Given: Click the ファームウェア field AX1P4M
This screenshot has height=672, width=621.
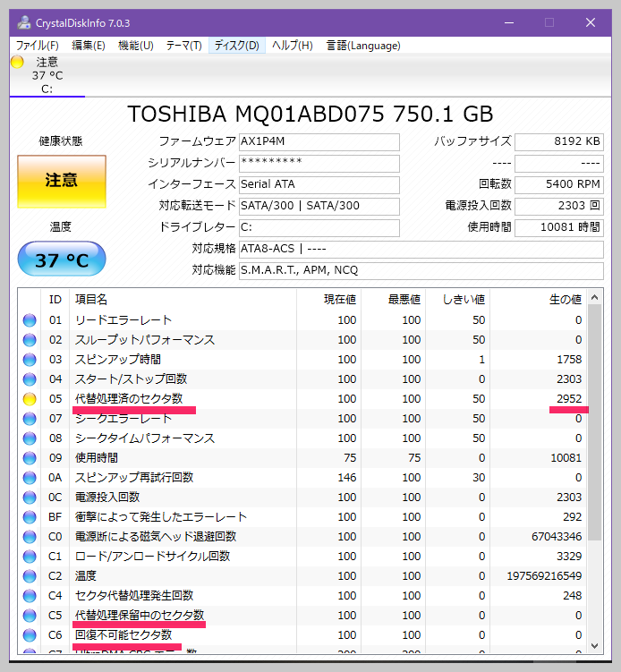Looking at the screenshot, I should coord(319,142).
